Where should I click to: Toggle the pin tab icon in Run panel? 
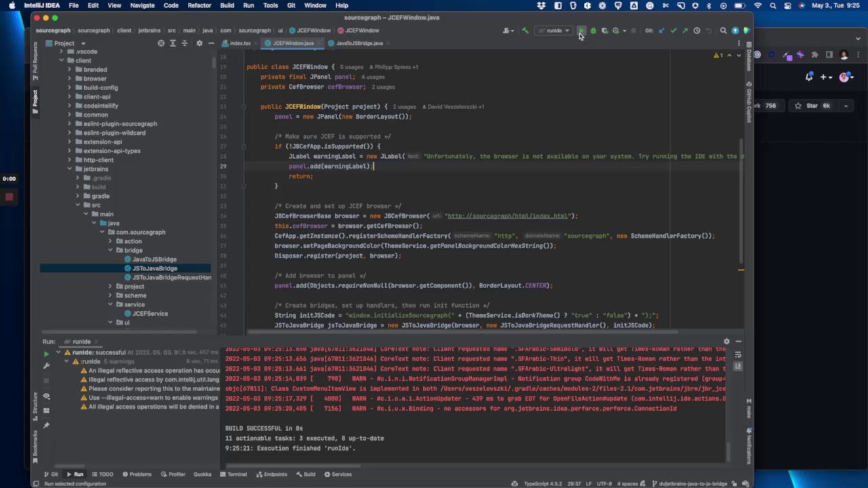(46, 425)
